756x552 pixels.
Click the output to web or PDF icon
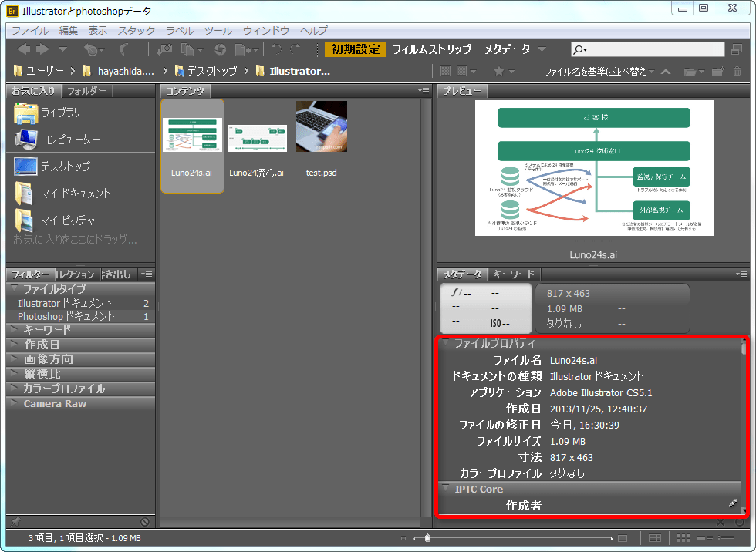point(246,49)
